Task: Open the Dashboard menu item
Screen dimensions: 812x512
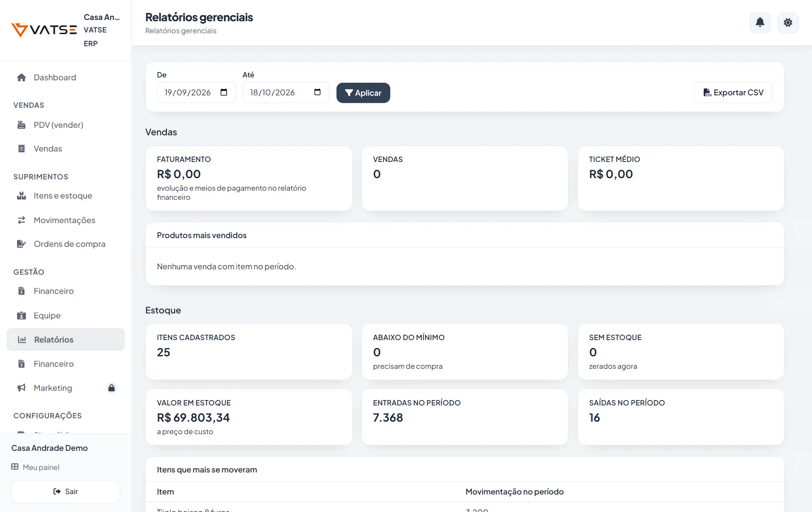Action: [66, 77]
